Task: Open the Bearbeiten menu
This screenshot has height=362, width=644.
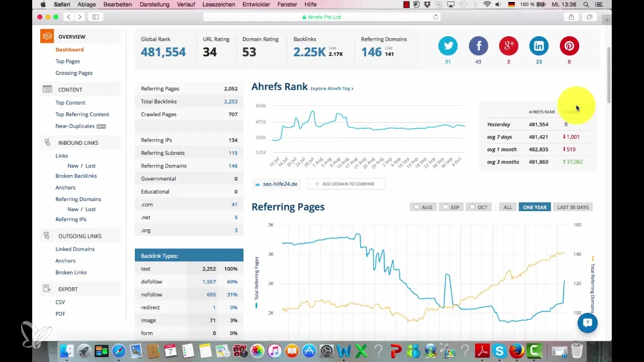Action: [118, 5]
